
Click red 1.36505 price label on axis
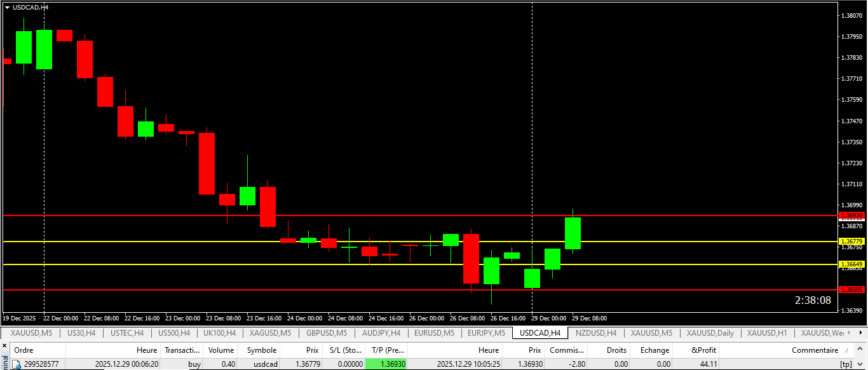point(851,289)
